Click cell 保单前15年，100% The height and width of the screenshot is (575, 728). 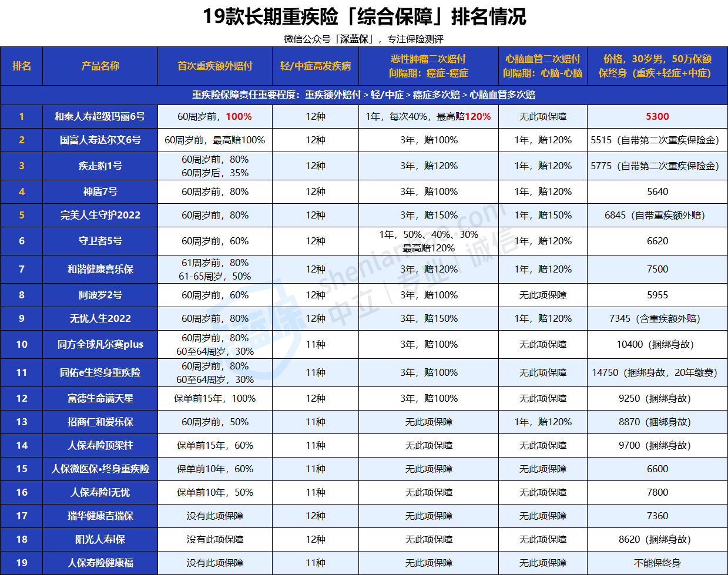pyautogui.click(x=215, y=398)
